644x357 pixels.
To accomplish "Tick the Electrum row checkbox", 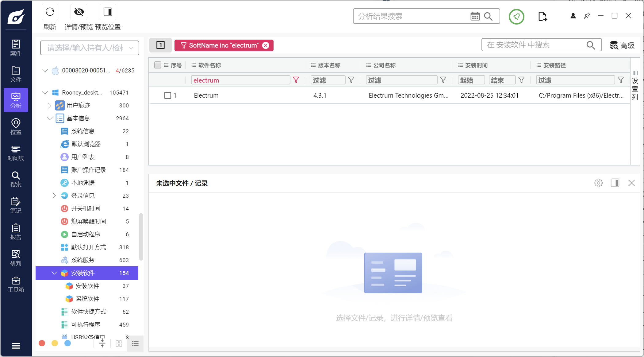I will tap(167, 95).
